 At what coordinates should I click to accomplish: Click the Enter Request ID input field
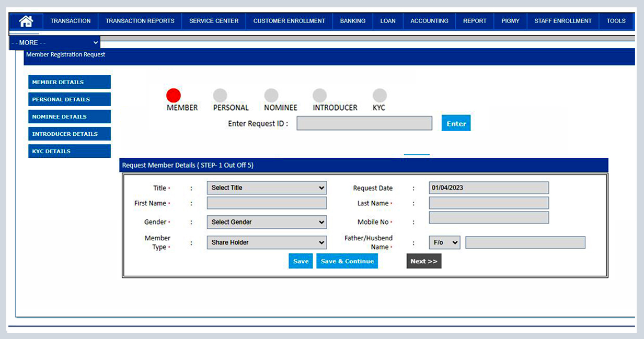(364, 123)
